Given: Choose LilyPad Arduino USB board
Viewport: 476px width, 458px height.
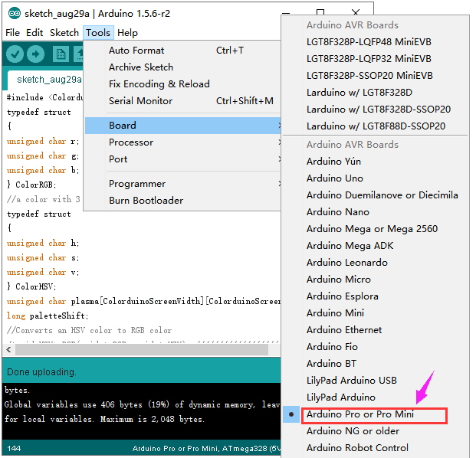Looking at the screenshot, I should click(376, 381).
